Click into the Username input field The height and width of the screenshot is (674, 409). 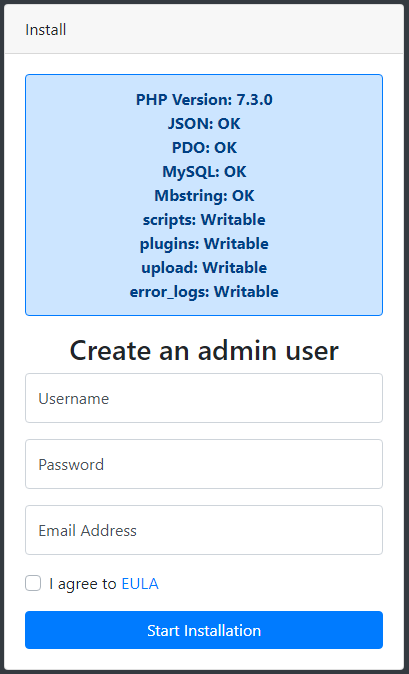click(x=204, y=398)
